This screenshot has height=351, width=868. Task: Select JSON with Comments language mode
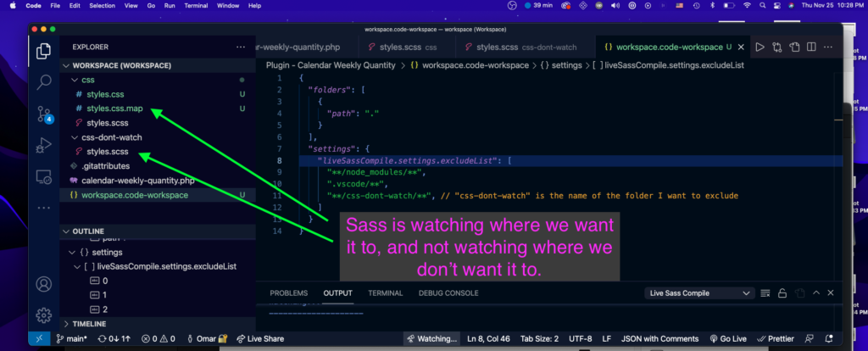pyautogui.click(x=659, y=339)
